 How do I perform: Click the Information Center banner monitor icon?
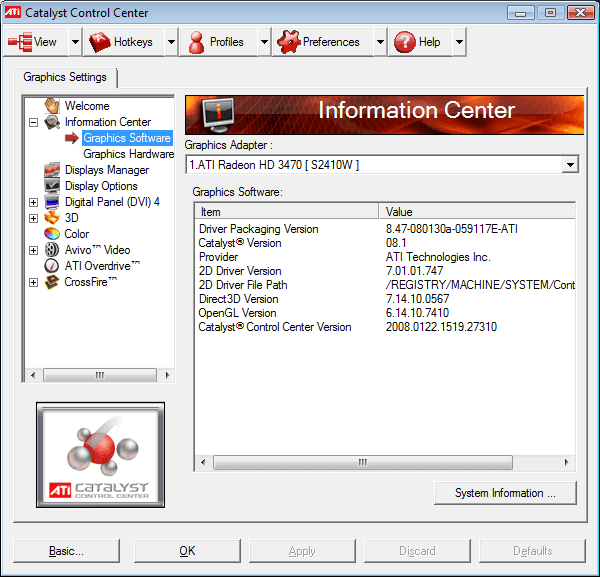pos(218,114)
